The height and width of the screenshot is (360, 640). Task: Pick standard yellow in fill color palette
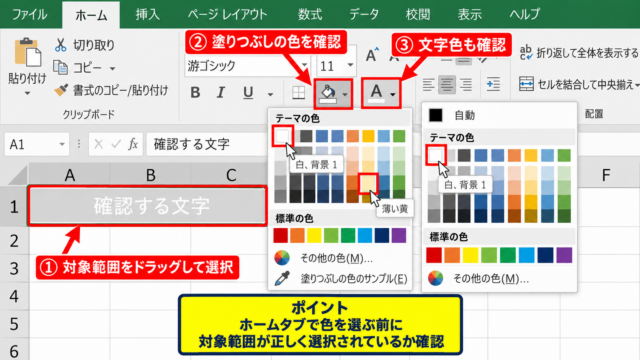pyautogui.click(x=314, y=236)
